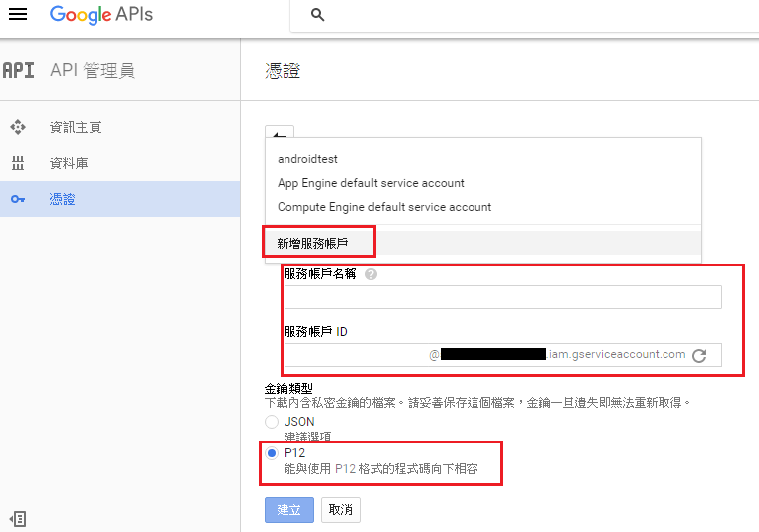The height and width of the screenshot is (532, 759).
Task: Click the refresh icon for service account ID
Action: [x=699, y=356]
